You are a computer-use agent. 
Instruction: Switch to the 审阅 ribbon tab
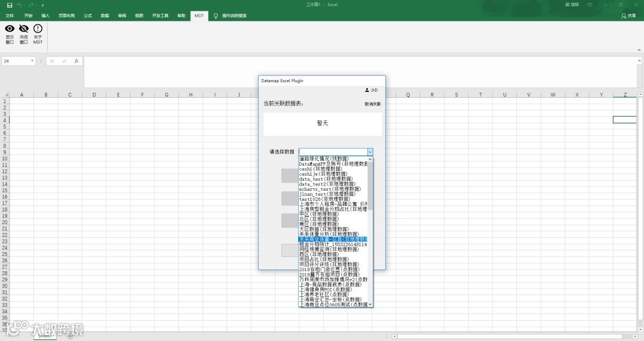click(122, 15)
